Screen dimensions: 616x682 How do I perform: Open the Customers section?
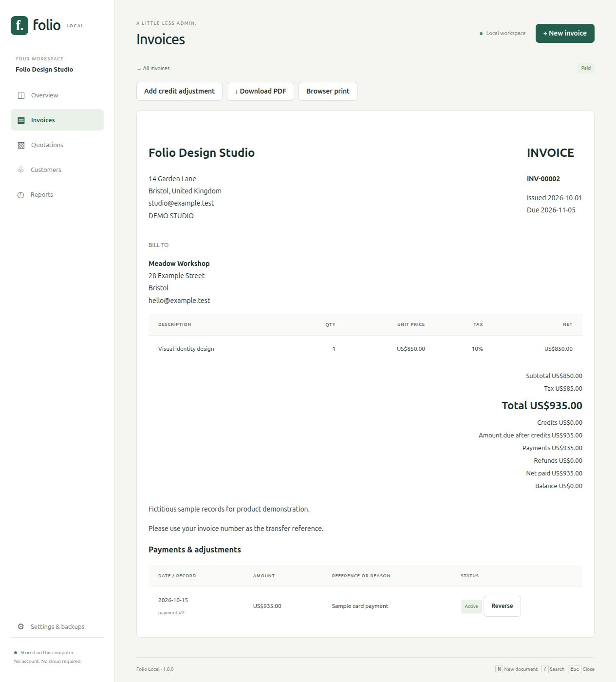click(x=57, y=170)
